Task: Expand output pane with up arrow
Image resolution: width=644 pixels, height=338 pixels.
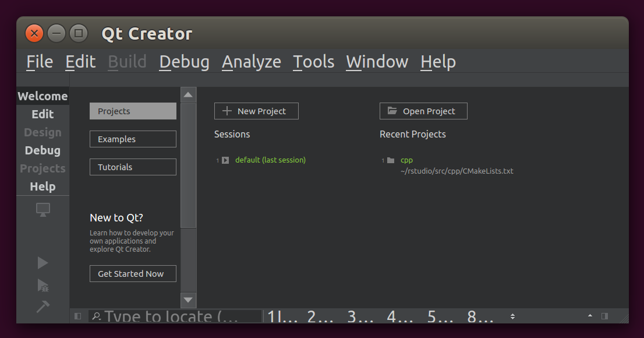Action: coord(590,316)
